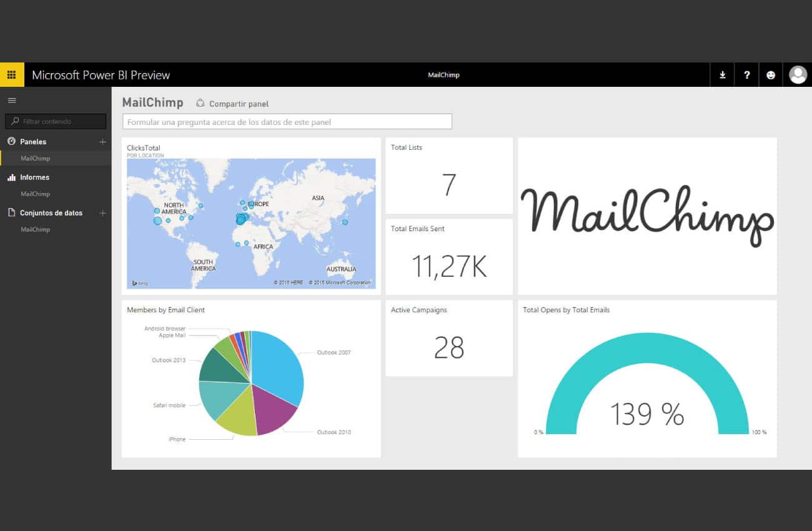Click the Android browser pie label
812x531 pixels.
165,329
